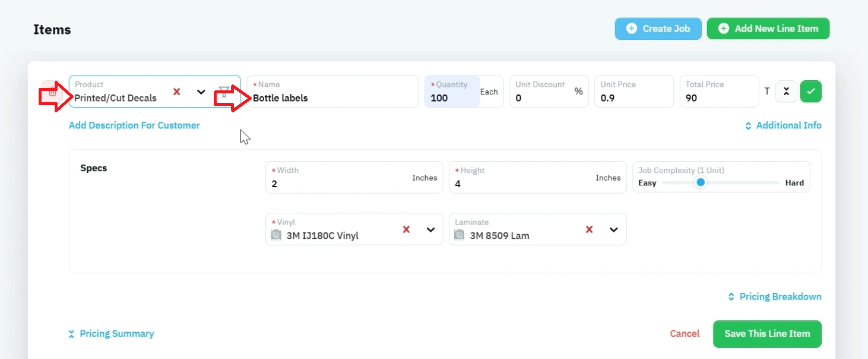Screen dimensions: 868x359
Task: Collapse the line item with the arrows icon
Action: click(x=786, y=92)
